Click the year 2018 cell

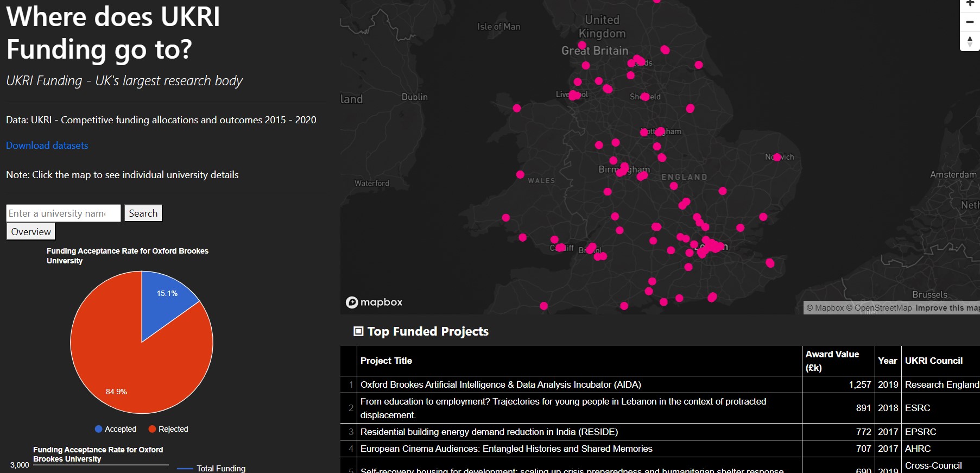[888, 408]
